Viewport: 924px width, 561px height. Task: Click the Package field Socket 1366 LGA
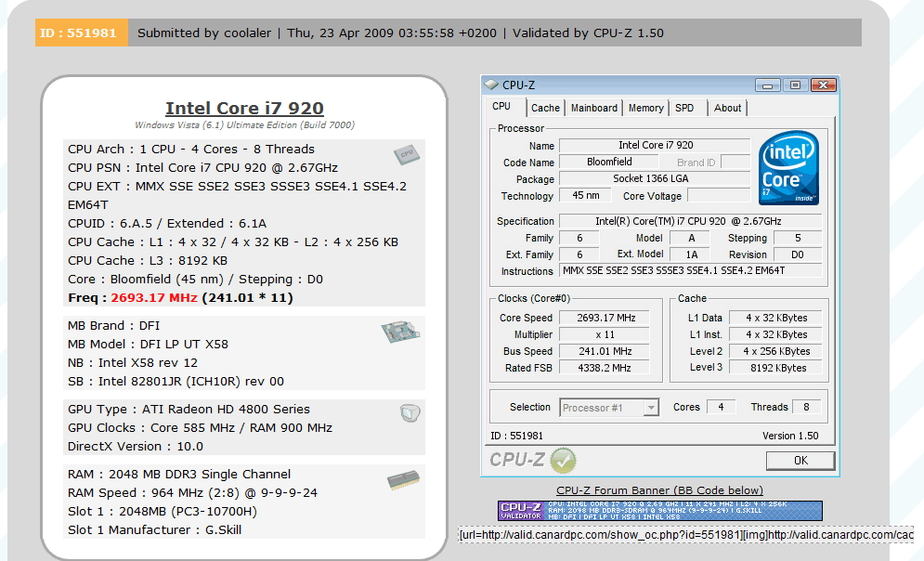click(x=655, y=178)
